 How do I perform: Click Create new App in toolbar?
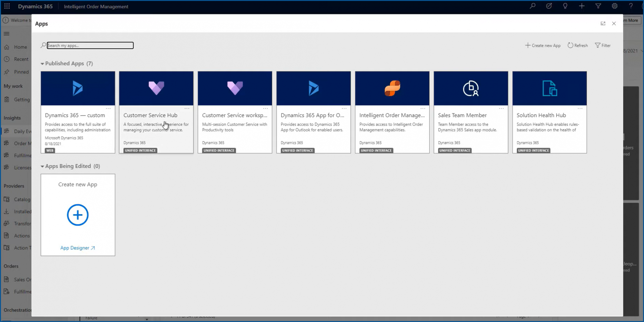click(543, 45)
